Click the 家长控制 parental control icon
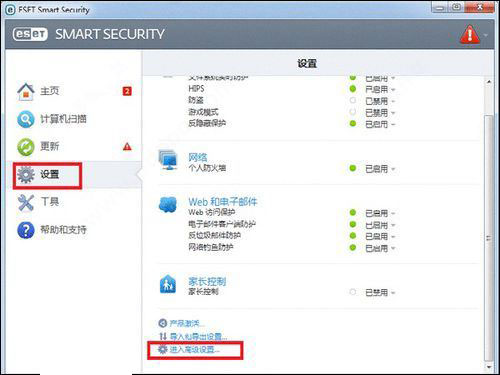The width and height of the screenshot is (500, 375). [x=168, y=284]
